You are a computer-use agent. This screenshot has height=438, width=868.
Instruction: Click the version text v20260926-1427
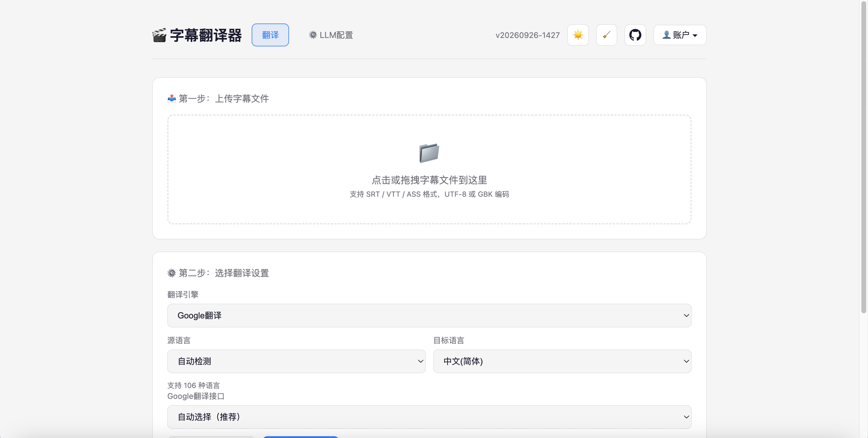coord(528,35)
